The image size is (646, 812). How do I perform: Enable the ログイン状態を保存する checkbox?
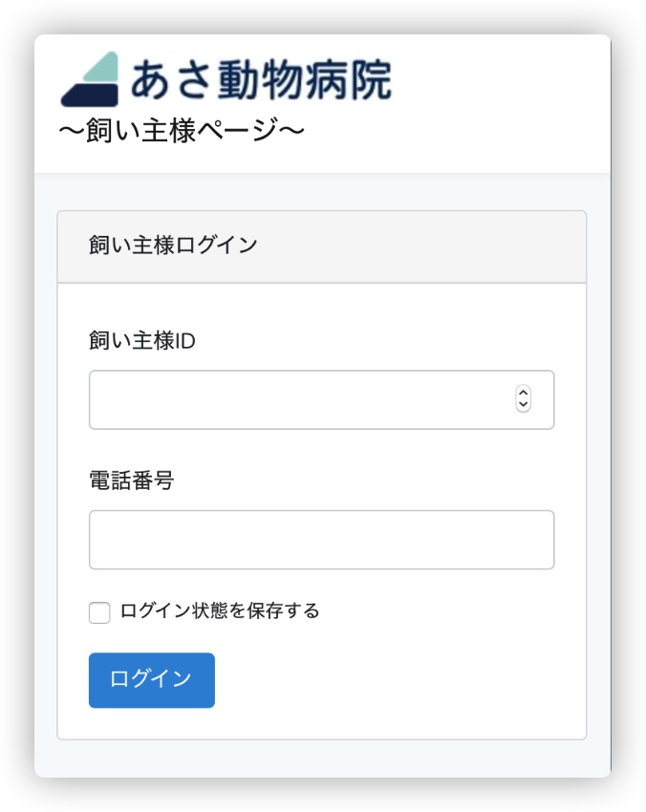tap(99, 612)
